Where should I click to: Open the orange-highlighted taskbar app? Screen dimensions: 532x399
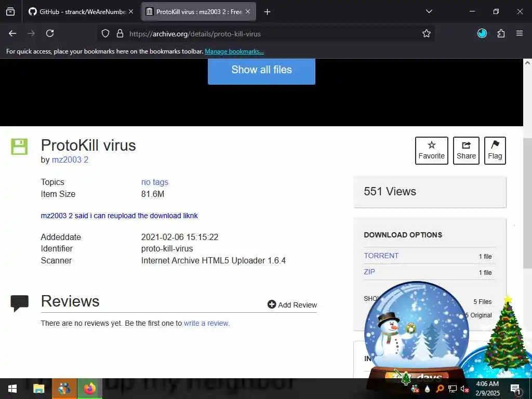click(x=64, y=389)
